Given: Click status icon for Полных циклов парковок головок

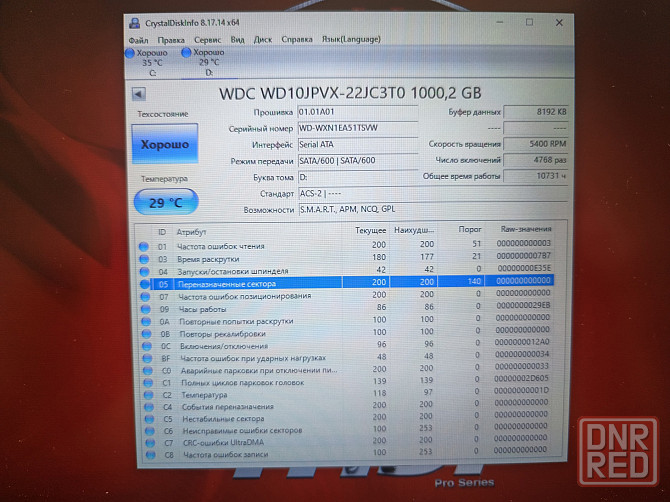Looking at the screenshot, I should tap(148, 383).
